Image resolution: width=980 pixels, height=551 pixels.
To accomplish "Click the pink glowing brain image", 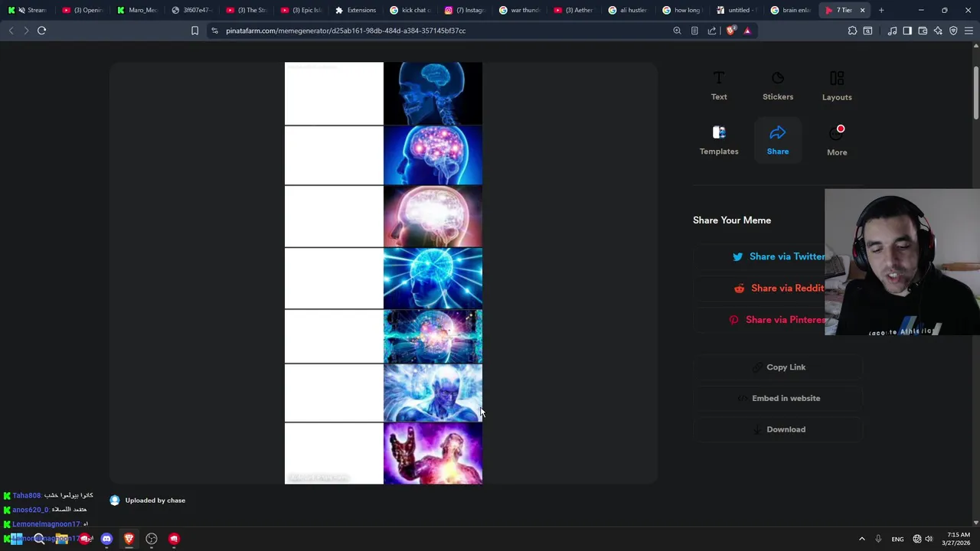I will pyautogui.click(x=433, y=217).
